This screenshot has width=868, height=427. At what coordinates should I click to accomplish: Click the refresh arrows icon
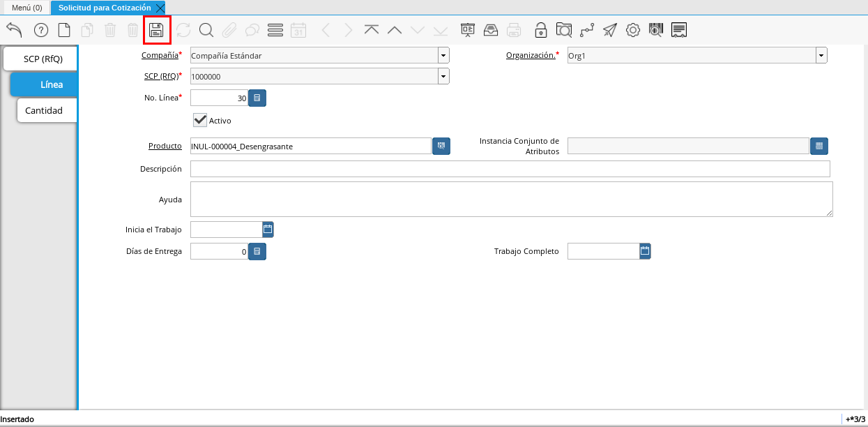coord(183,30)
